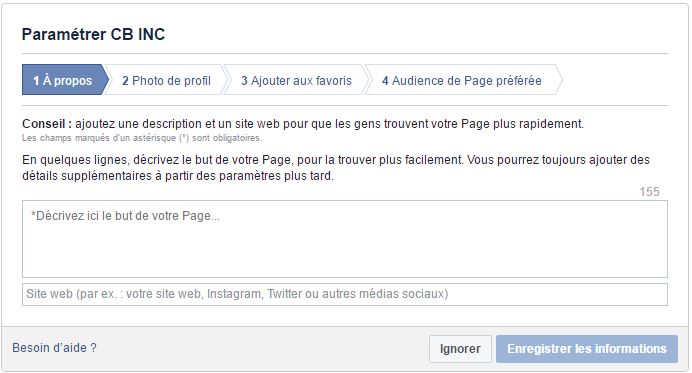Switch to '2 Photo de profil' step
The image size is (692, 373).
[166, 80]
